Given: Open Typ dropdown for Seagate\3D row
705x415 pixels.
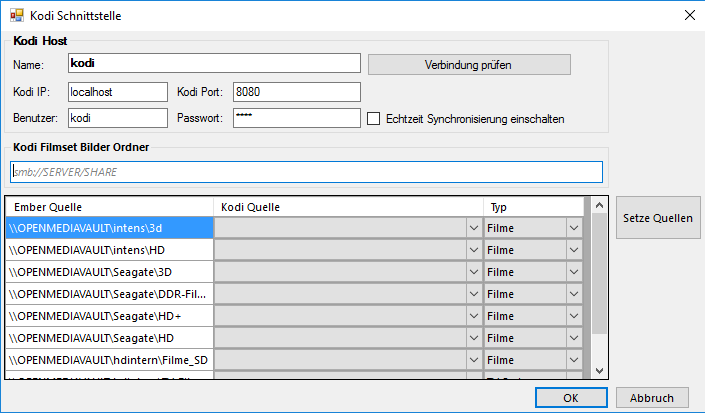Looking at the screenshot, I should click(574, 272).
